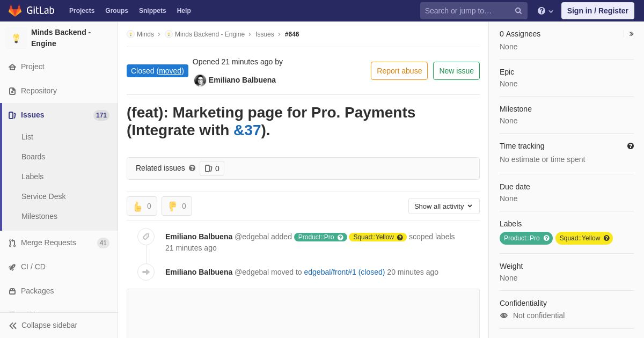Click the Not confidential eye icon

coord(504,315)
